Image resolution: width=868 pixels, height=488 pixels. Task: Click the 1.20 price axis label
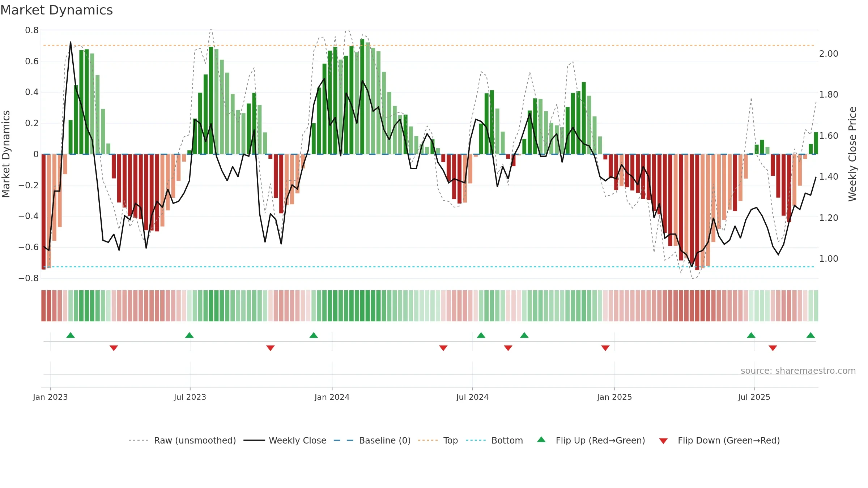point(829,218)
